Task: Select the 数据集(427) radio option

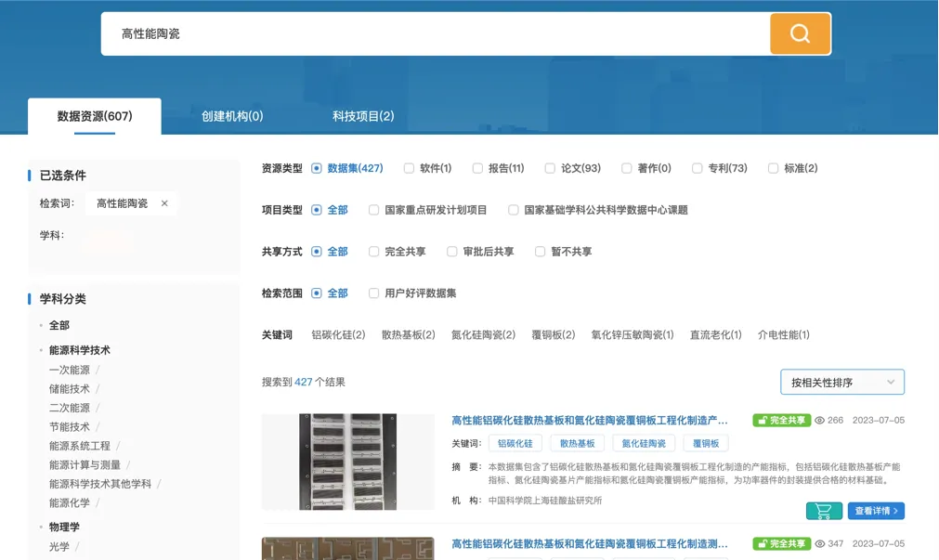Action: click(x=316, y=168)
